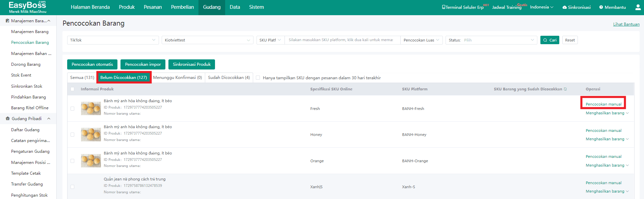Open Stok Event in the sidebar
The width and height of the screenshot is (644, 199).
tap(21, 75)
